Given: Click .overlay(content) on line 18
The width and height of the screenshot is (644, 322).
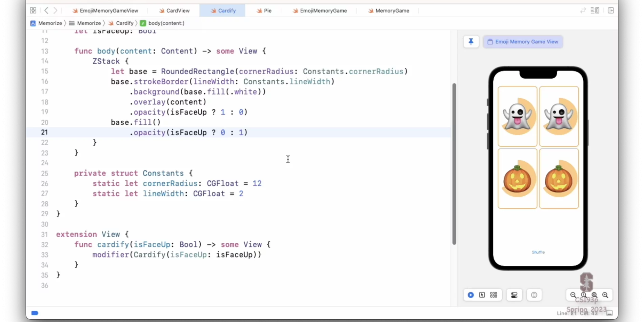Looking at the screenshot, I should pyautogui.click(x=168, y=102).
